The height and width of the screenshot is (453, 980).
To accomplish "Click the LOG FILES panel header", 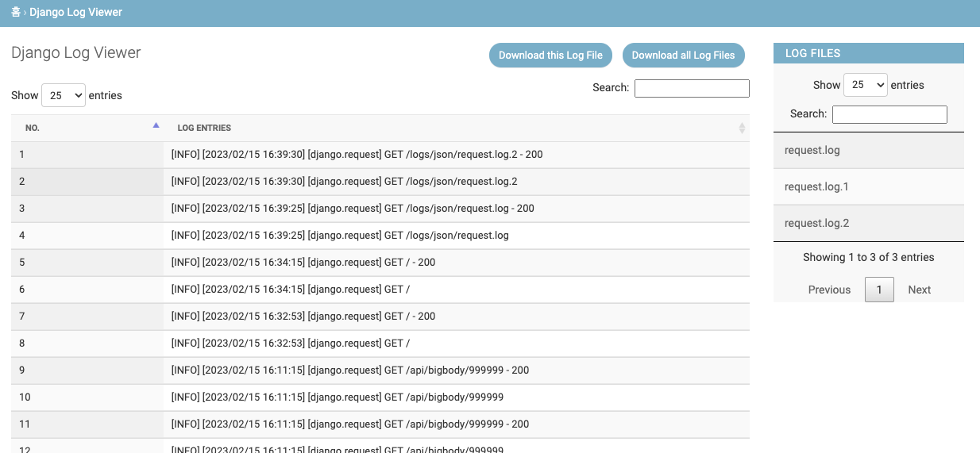I will point(869,53).
